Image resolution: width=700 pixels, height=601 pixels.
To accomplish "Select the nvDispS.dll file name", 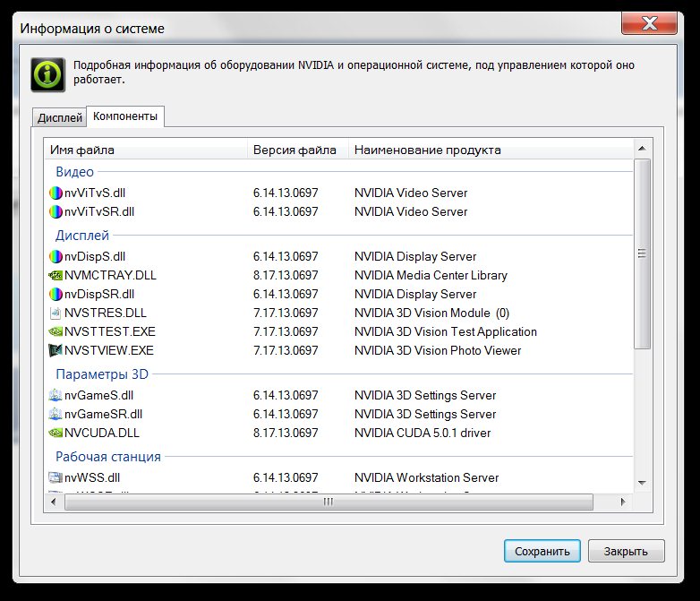I will point(95,256).
